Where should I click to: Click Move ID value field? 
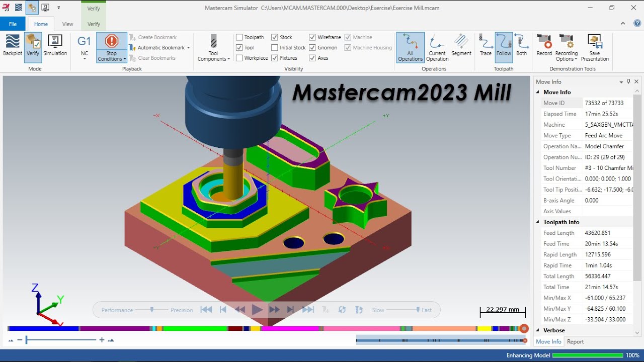607,103
